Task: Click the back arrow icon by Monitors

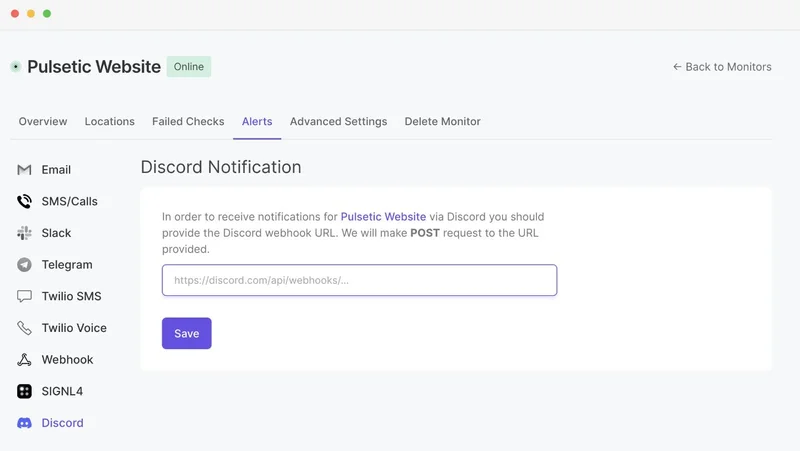Action: 677,67
